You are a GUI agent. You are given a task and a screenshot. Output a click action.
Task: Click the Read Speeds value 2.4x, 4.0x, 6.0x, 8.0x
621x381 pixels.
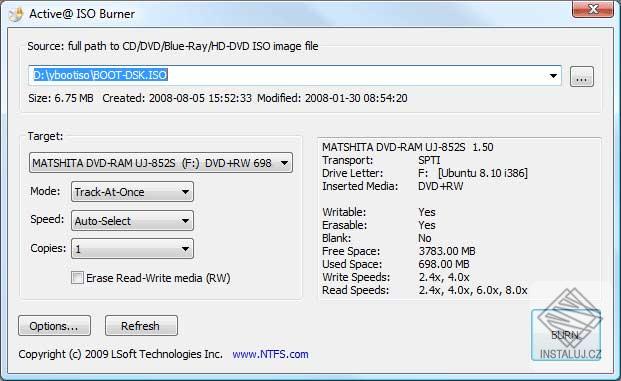[473, 290]
